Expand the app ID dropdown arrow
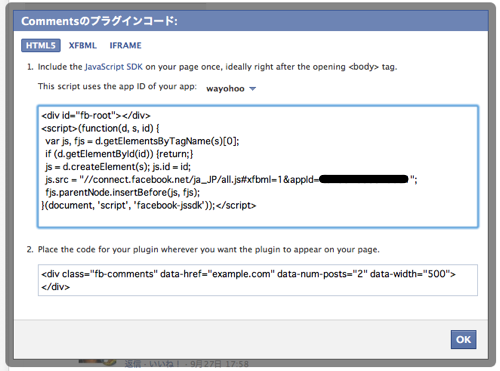This screenshot has height=371, width=500. (x=253, y=89)
